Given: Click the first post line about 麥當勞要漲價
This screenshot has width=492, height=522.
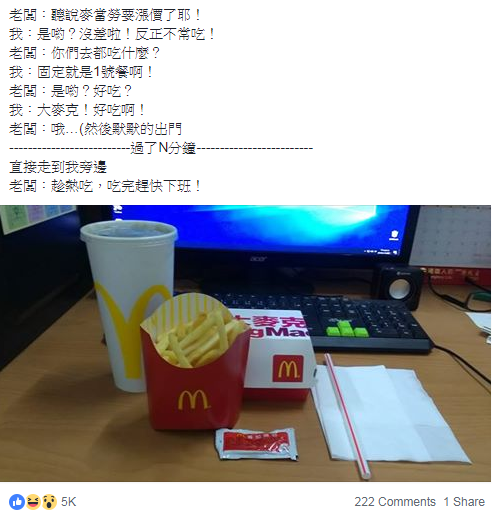Looking at the screenshot, I should point(105,15).
